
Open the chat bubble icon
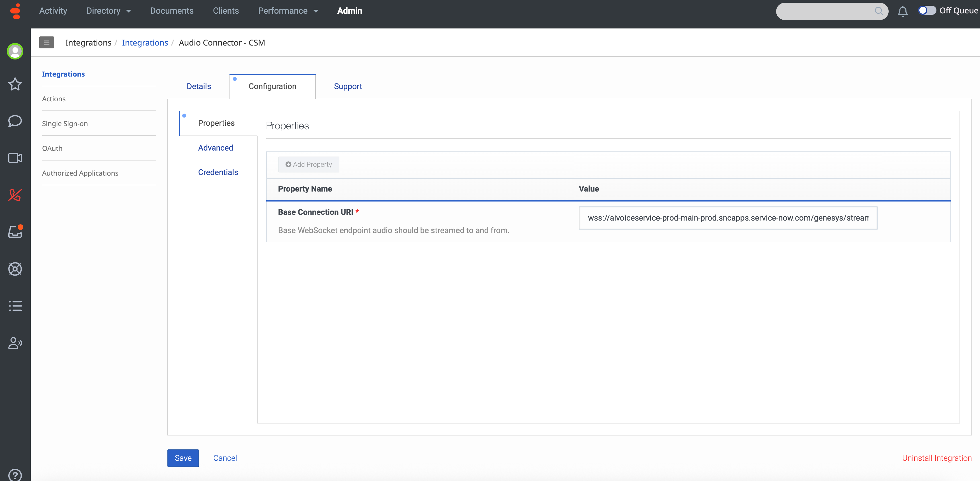click(15, 121)
